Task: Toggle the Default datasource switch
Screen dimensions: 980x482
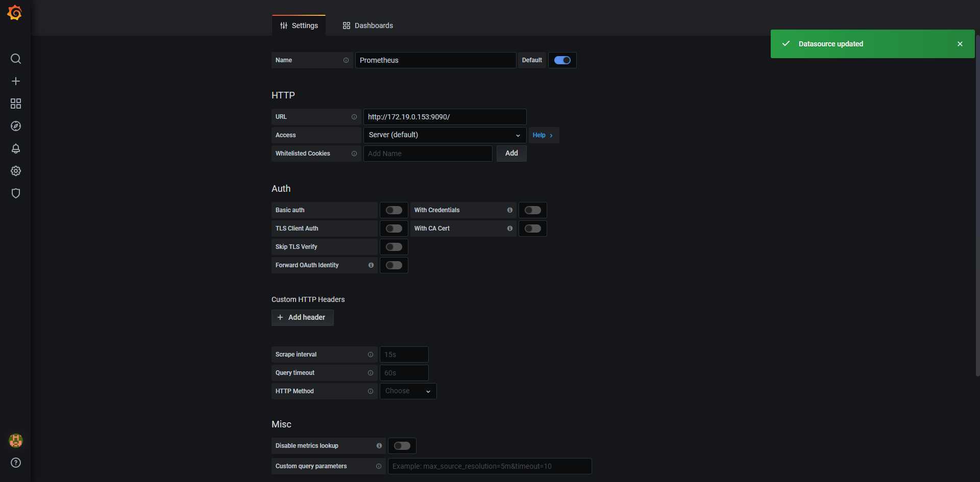Action: coord(562,60)
